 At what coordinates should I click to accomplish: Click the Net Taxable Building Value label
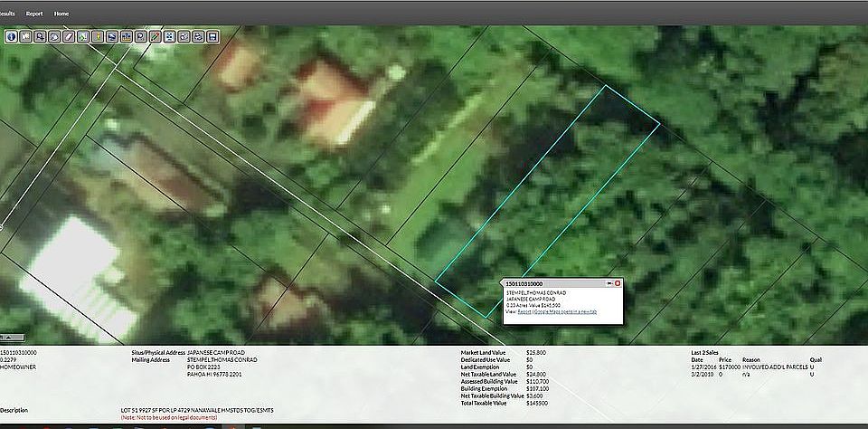click(x=492, y=396)
